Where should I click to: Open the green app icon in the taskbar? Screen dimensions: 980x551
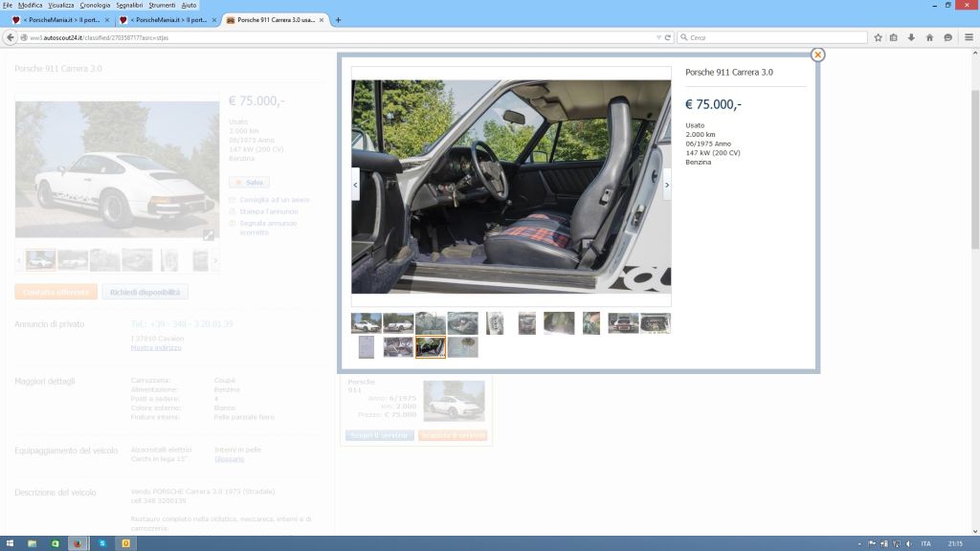(55, 543)
